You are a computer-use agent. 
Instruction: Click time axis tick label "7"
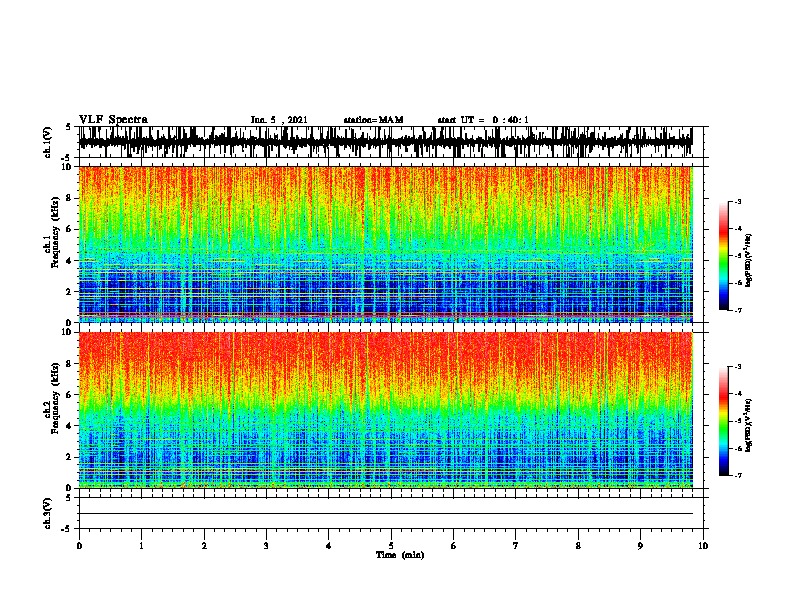(516, 546)
